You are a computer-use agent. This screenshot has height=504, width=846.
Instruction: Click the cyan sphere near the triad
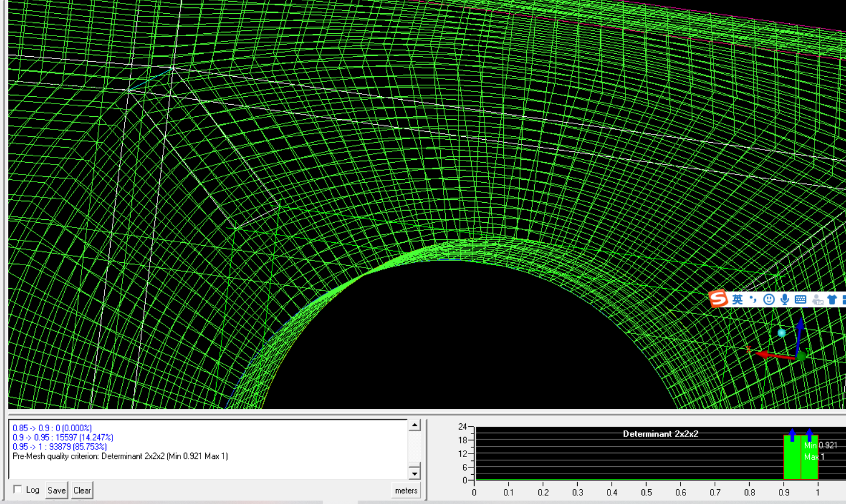(x=782, y=333)
